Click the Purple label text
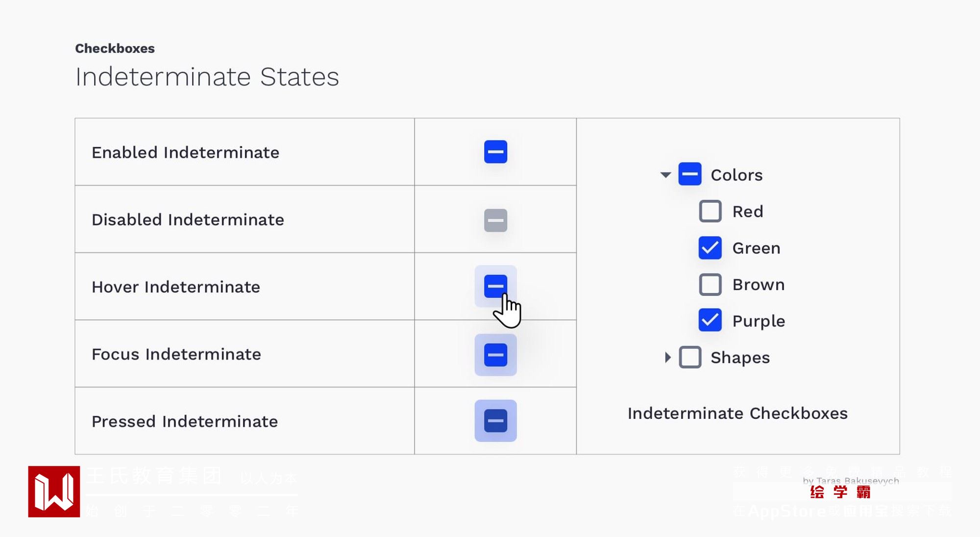The width and height of the screenshot is (980, 537). 759,321
